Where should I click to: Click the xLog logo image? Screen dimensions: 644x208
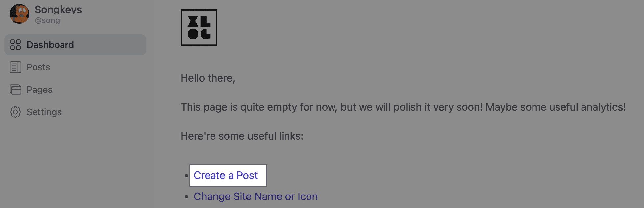(199, 28)
